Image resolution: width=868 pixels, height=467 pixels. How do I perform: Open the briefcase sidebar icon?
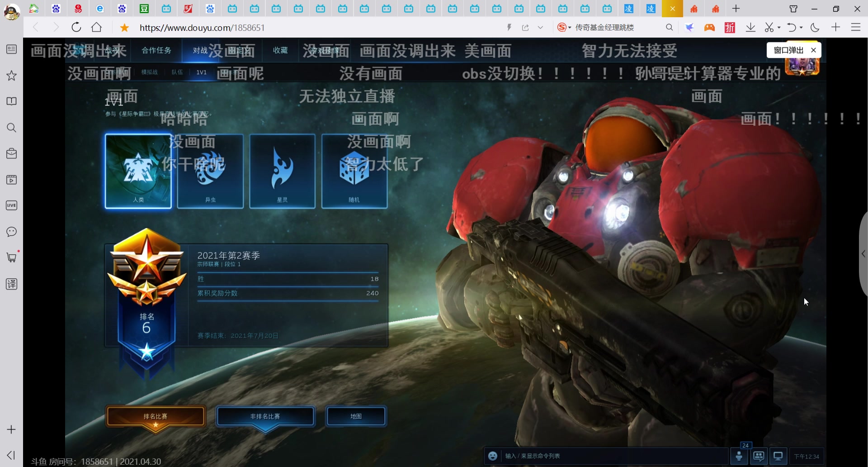click(12, 153)
